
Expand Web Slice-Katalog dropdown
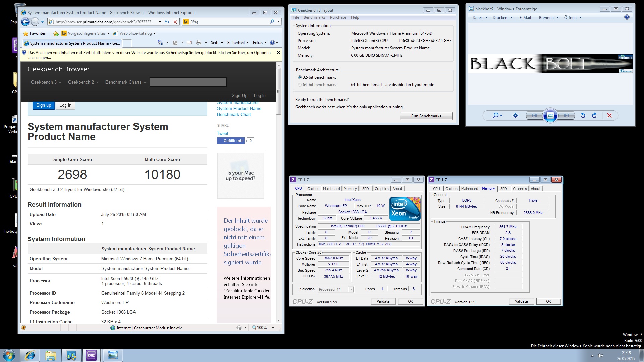pyautogui.click(x=155, y=33)
